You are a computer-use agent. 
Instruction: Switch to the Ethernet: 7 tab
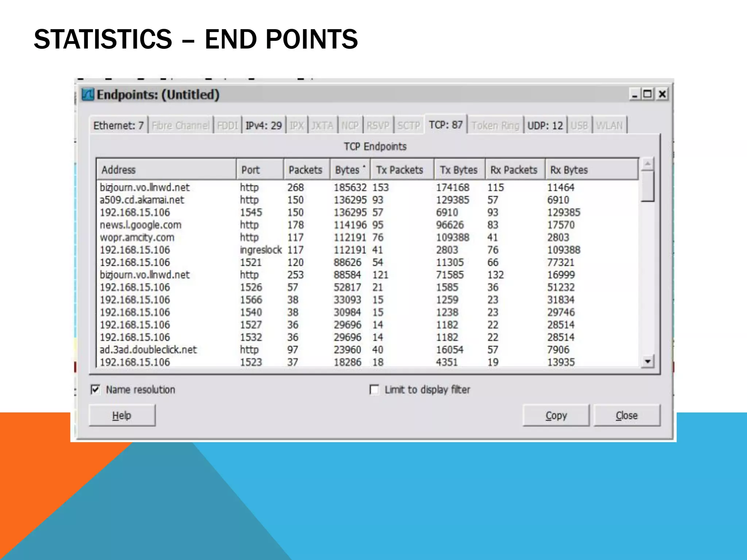(x=119, y=125)
